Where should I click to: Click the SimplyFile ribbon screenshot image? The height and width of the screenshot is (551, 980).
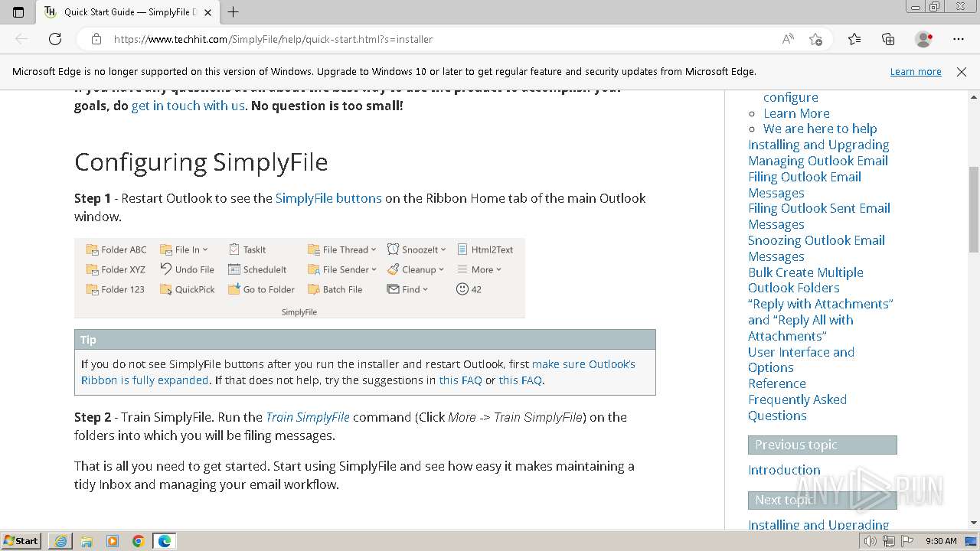click(299, 278)
